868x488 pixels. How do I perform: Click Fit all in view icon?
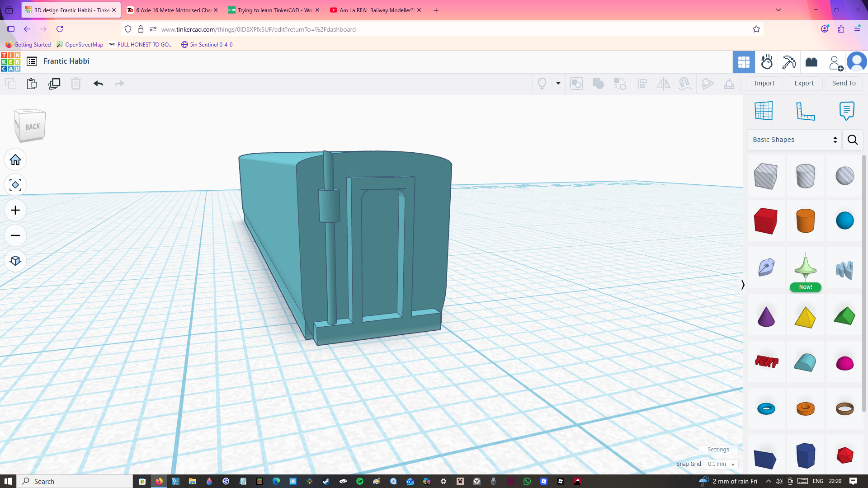15,185
